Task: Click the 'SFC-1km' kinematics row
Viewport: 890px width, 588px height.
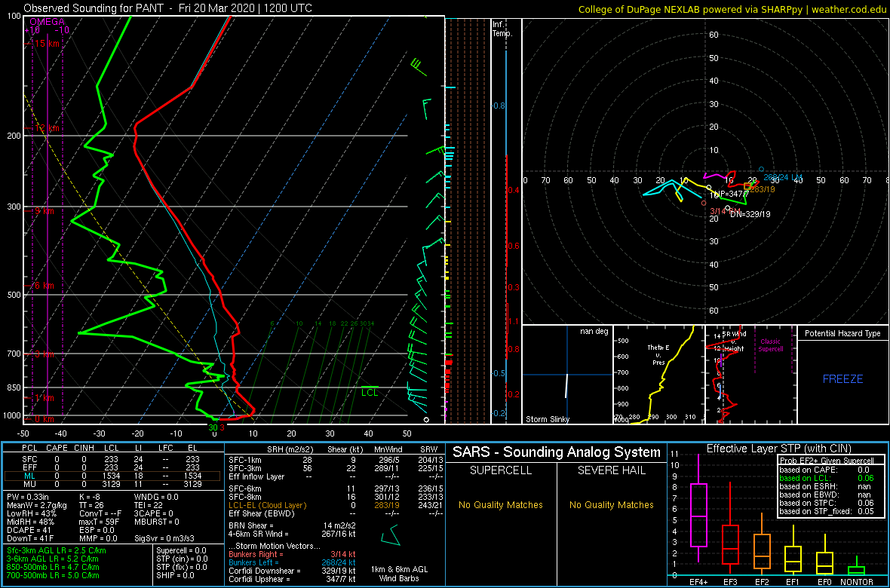Action: click(x=335, y=459)
